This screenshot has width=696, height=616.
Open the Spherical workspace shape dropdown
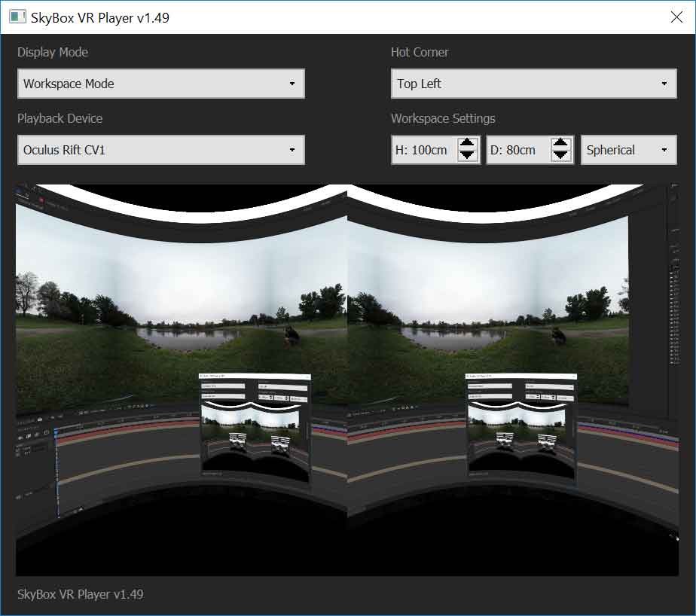[x=628, y=150]
